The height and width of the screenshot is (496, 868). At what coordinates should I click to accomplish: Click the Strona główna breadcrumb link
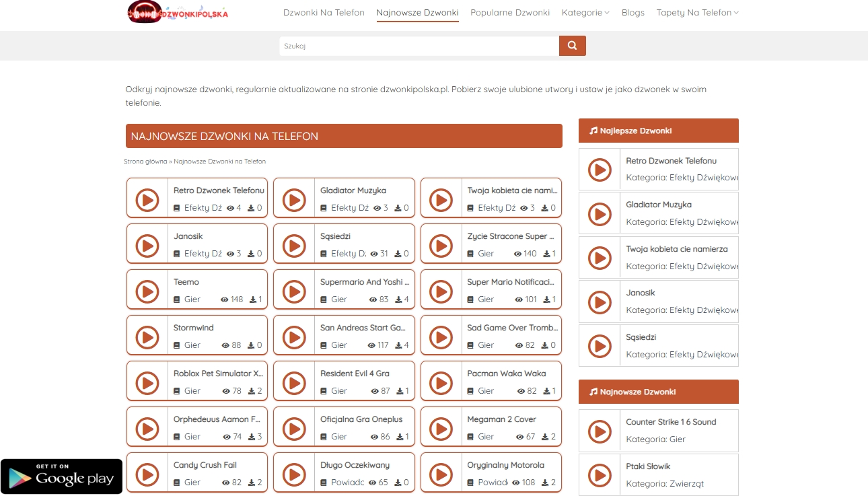tap(145, 162)
